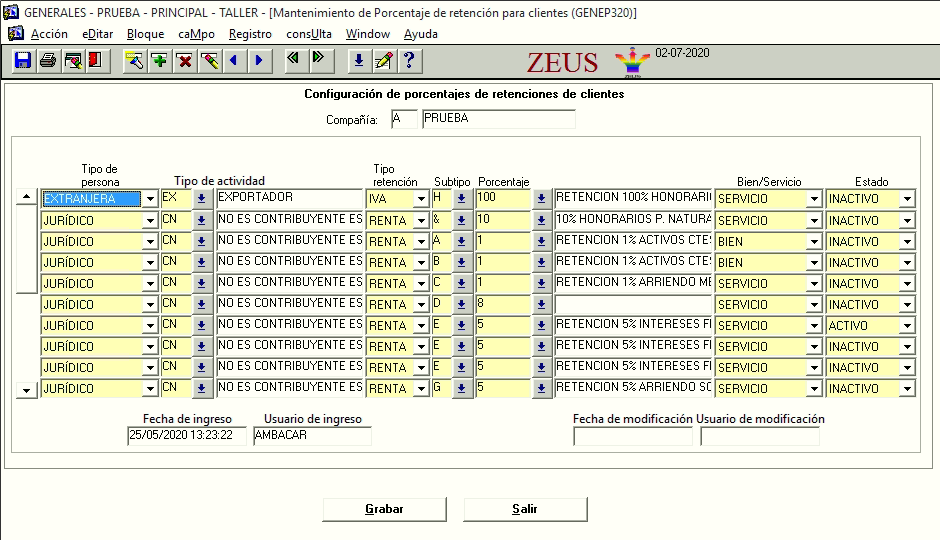Open the consUlta menu

(x=308, y=34)
